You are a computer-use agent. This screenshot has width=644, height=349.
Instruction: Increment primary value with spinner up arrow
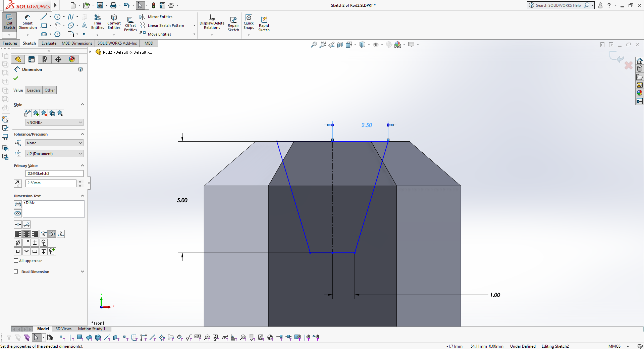pos(80,182)
